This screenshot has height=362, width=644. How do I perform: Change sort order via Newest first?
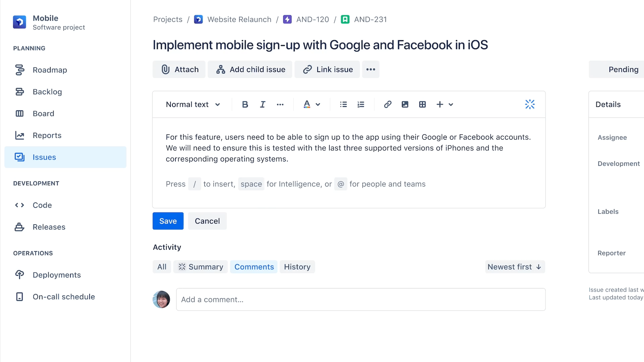tap(514, 266)
